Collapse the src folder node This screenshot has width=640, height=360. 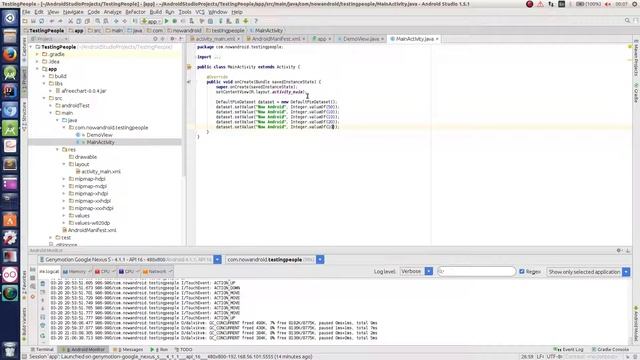[x=44, y=98]
